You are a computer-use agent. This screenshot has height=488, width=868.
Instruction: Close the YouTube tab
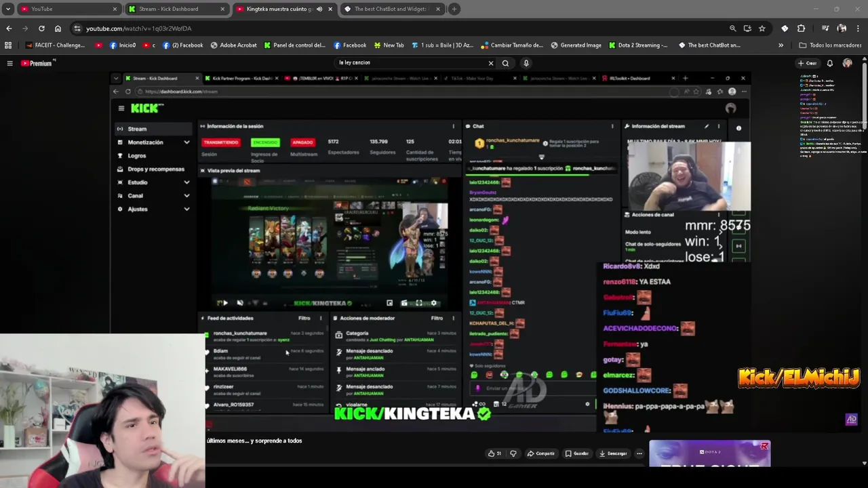click(115, 9)
